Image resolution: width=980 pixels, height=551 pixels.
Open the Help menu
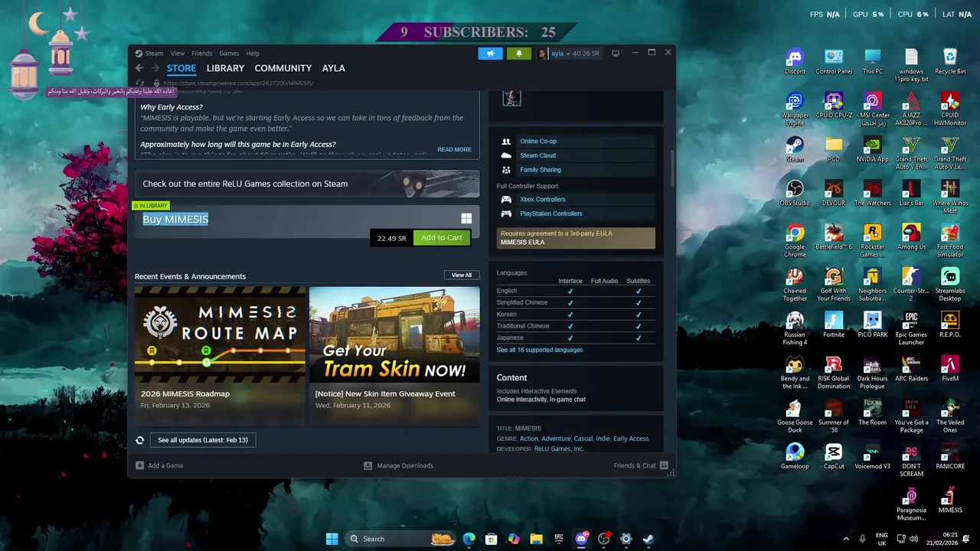tap(253, 54)
